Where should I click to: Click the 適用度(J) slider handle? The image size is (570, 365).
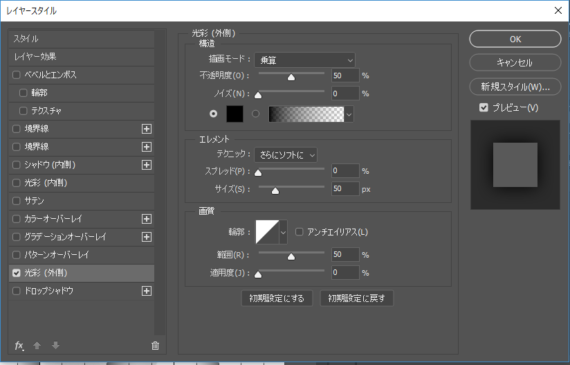pyautogui.click(x=258, y=274)
